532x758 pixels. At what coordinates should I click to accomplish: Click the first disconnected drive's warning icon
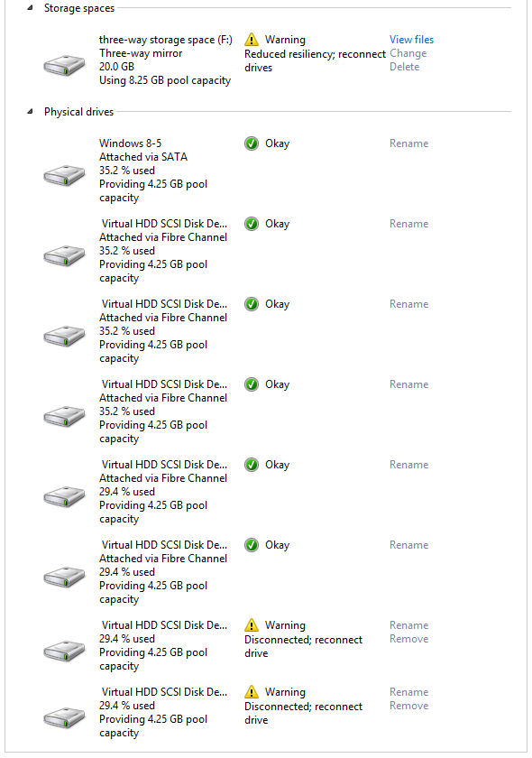pos(252,625)
